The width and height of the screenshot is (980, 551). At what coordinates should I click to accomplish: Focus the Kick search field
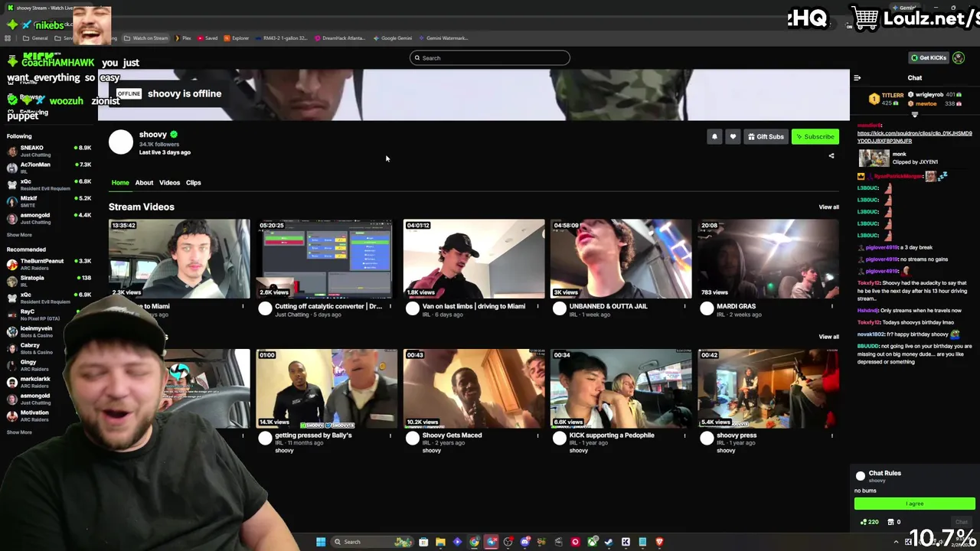[490, 58]
